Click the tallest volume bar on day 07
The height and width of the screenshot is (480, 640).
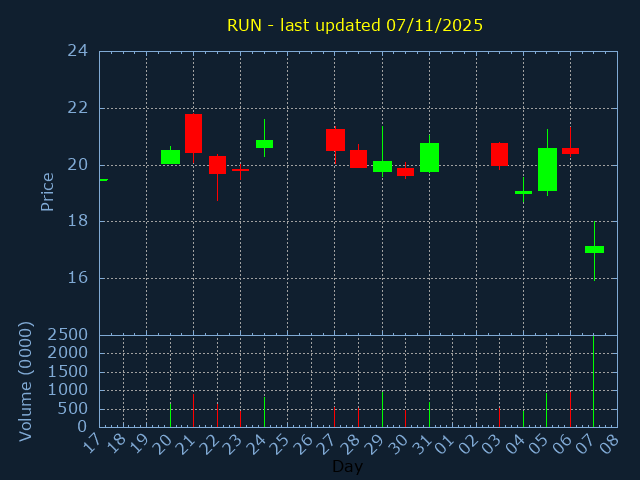[x=594, y=381]
